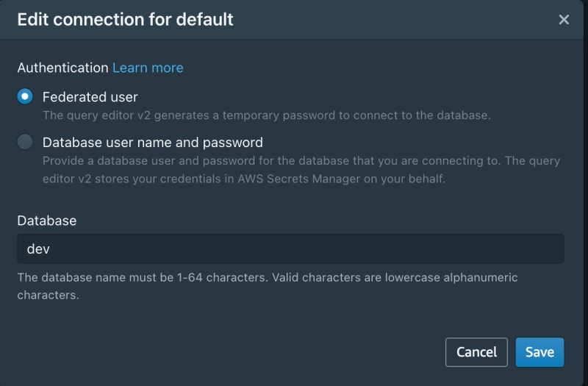The height and width of the screenshot is (386, 588).
Task: Click the unselected radio circle under Authentication
Action: [x=25, y=142]
